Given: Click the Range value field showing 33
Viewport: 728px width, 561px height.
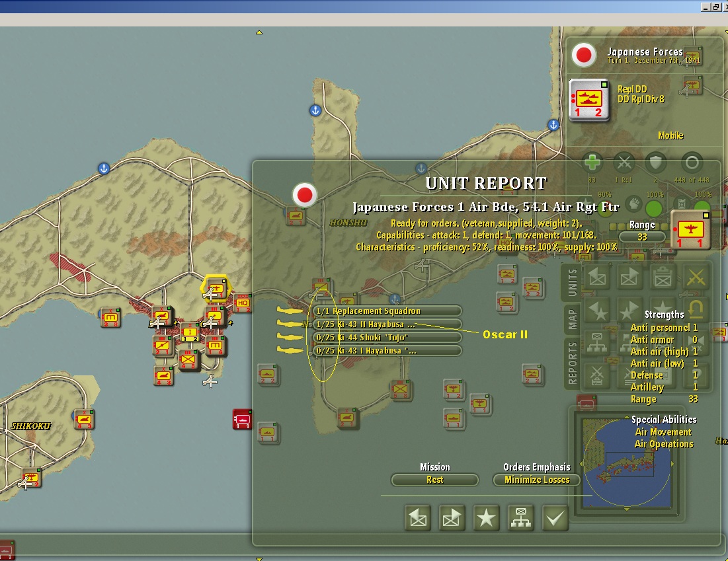Looking at the screenshot, I should coord(642,237).
